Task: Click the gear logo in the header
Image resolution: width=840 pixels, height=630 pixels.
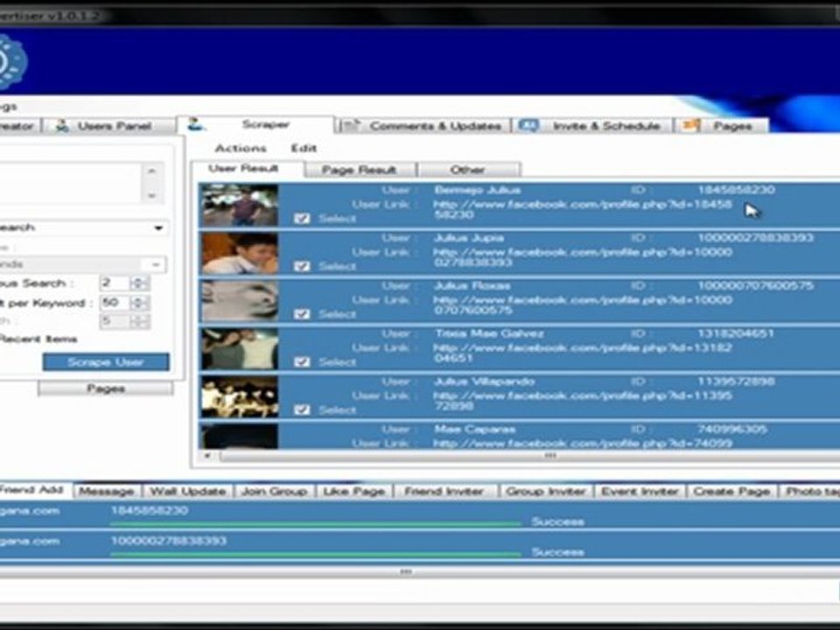Action: tap(10, 62)
